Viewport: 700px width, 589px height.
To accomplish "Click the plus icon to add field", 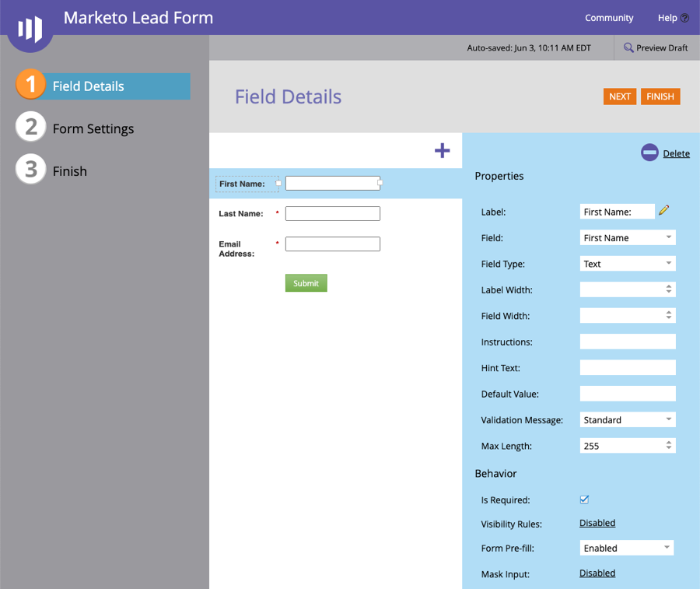I will point(442,150).
